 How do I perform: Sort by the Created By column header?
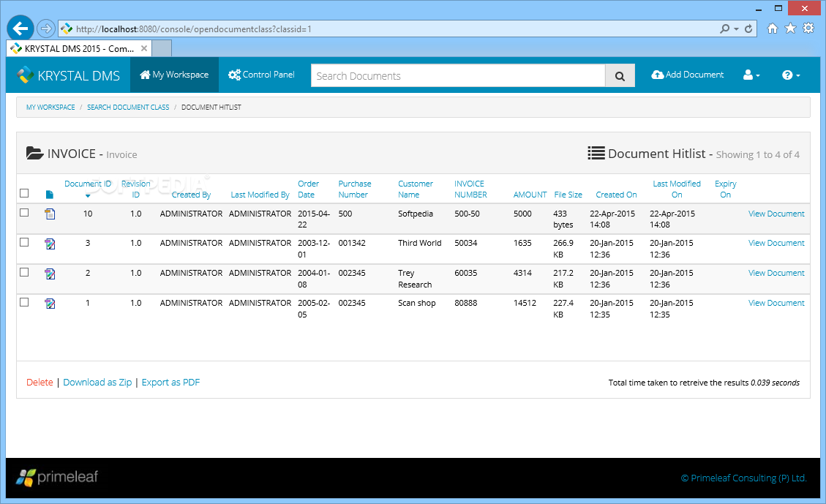191,195
